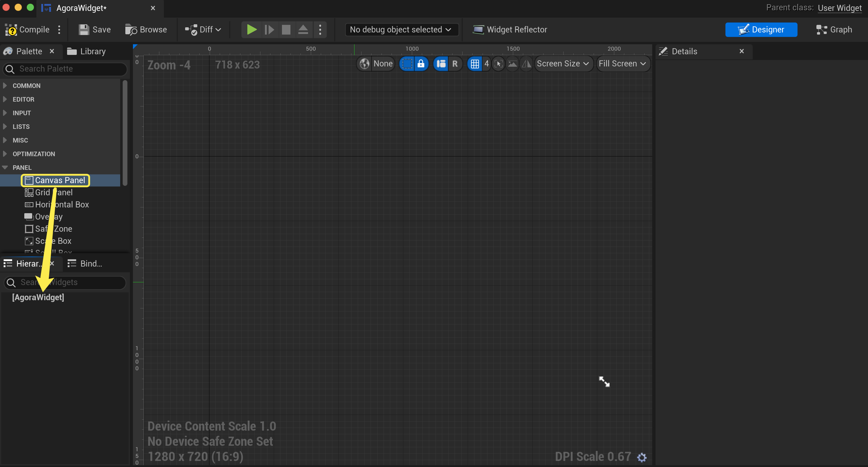Open the User Widget parent class link
This screenshot has width=868, height=467.
(839, 8)
